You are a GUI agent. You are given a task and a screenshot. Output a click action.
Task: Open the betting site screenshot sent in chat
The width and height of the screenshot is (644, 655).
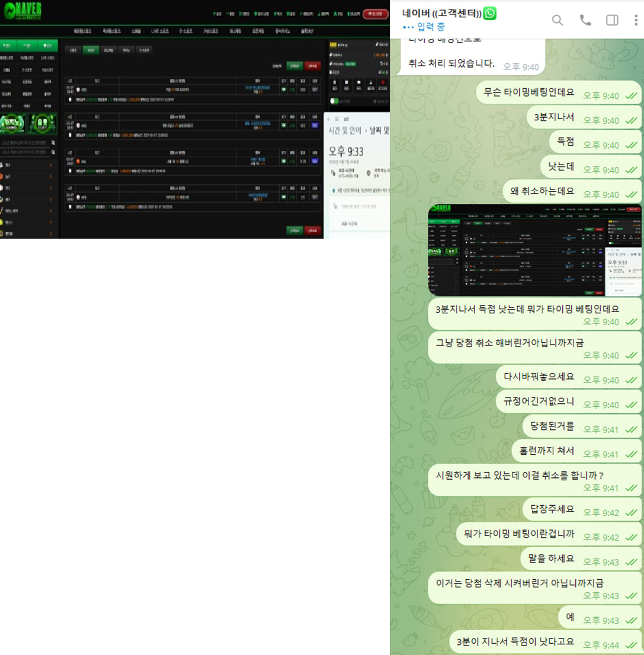click(534, 250)
